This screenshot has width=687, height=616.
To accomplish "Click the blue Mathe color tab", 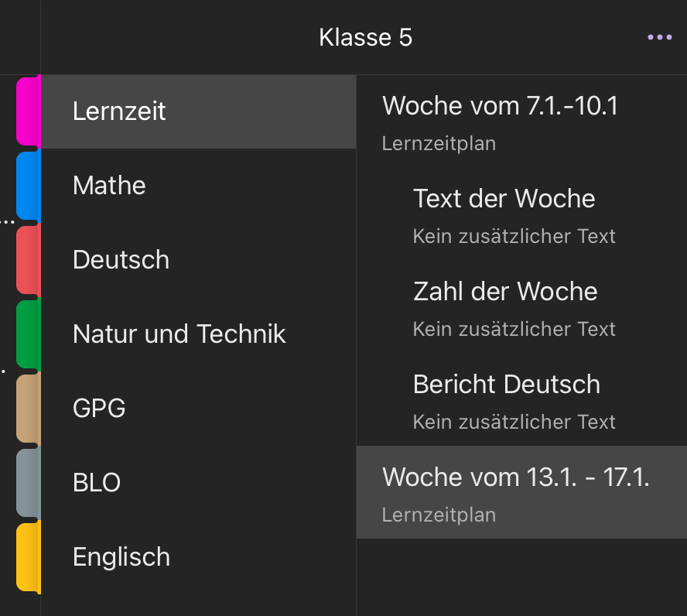I will click(x=29, y=186).
